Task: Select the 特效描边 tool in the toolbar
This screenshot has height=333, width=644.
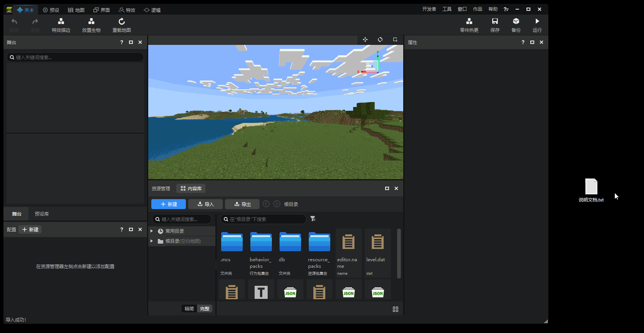Action: [61, 25]
